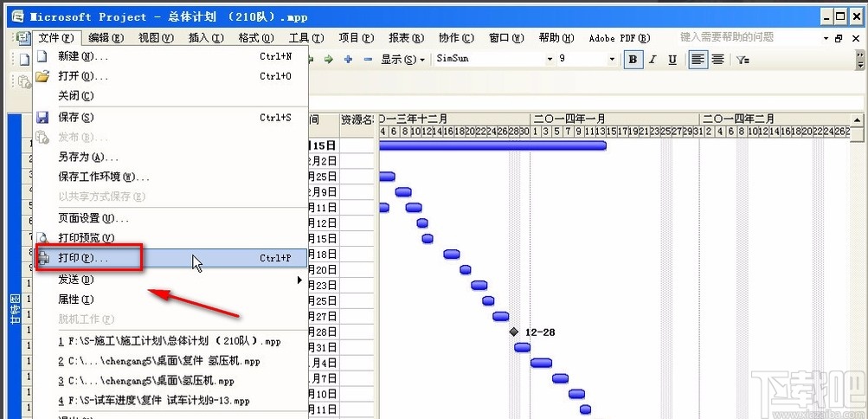Click the finish date cell 月18日

point(324,255)
